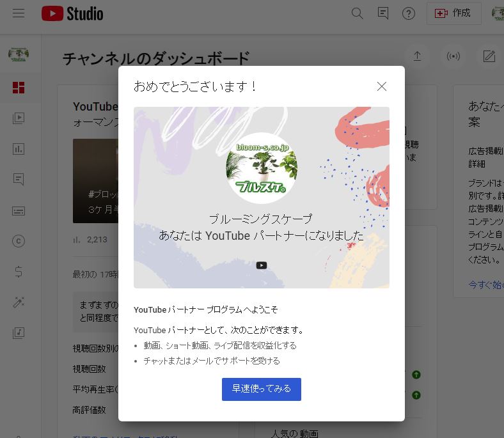Open the Audio library icon in sidebar

(x=19, y=333)
